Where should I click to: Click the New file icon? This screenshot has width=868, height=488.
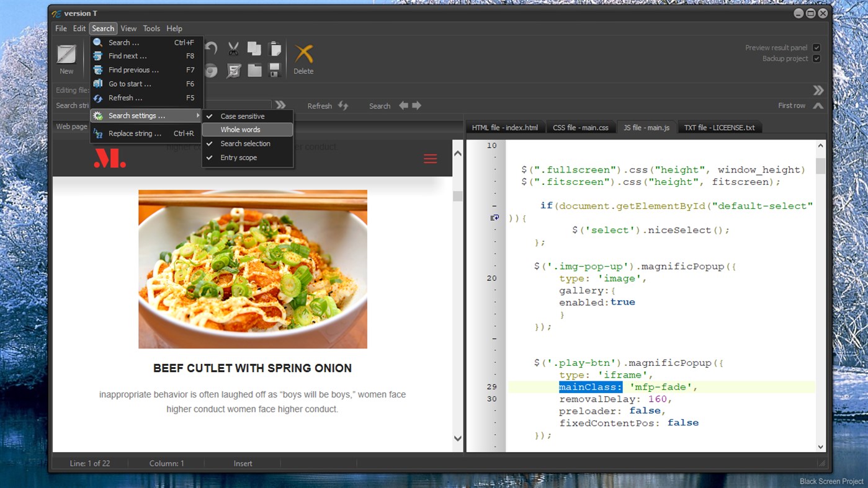coord(66,55)
